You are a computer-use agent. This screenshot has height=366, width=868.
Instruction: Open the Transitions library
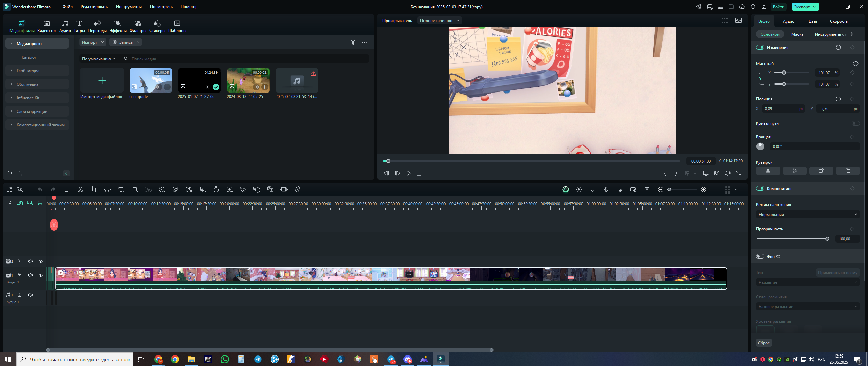(97, 26)
